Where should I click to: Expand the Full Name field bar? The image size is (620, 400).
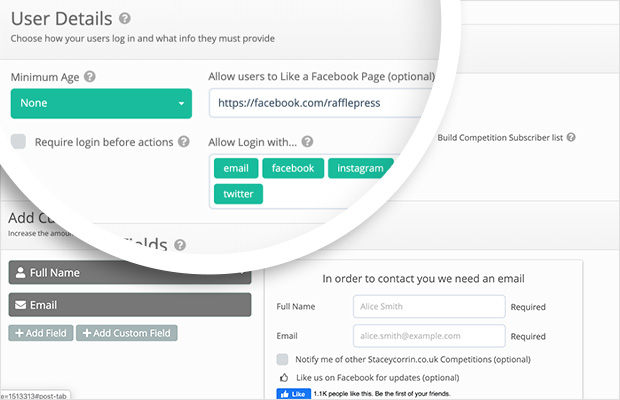click(130, 272)
